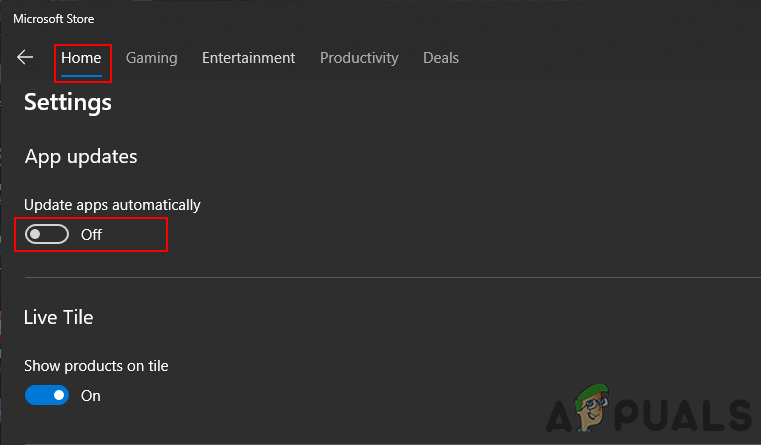Click the Update apps automatically label
This screenshot has height=445, width=761.
coord(112,204)
